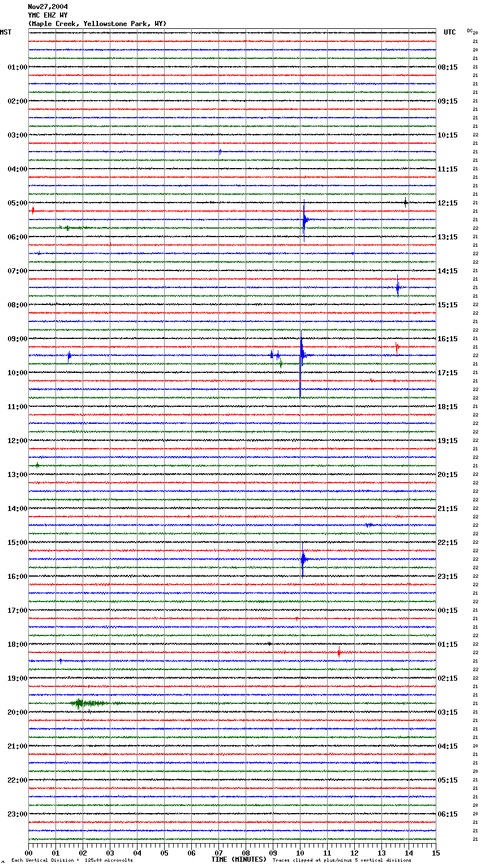
Task: Click the 14:00 MST time label
Action: point(18,509)
